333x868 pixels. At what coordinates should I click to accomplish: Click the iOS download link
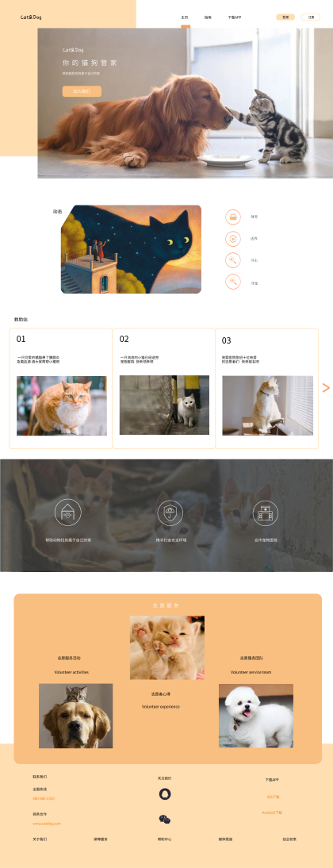pos(274,797)
